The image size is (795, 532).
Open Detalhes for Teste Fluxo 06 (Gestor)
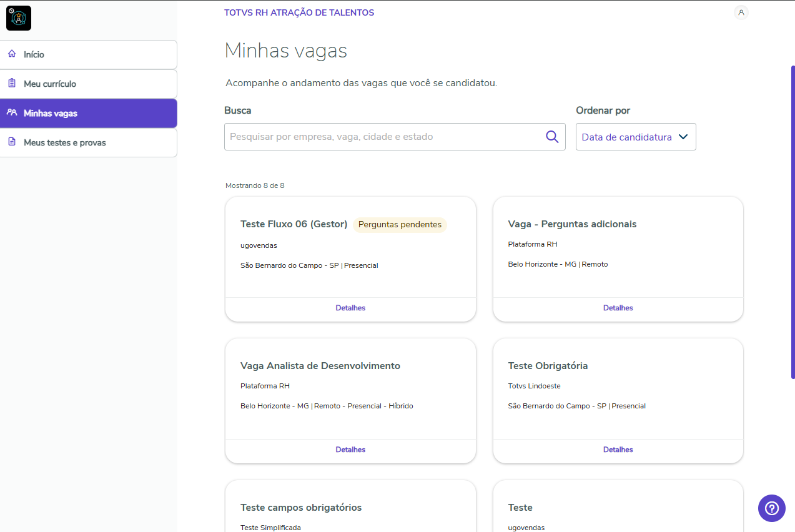[x=350, y=308]
